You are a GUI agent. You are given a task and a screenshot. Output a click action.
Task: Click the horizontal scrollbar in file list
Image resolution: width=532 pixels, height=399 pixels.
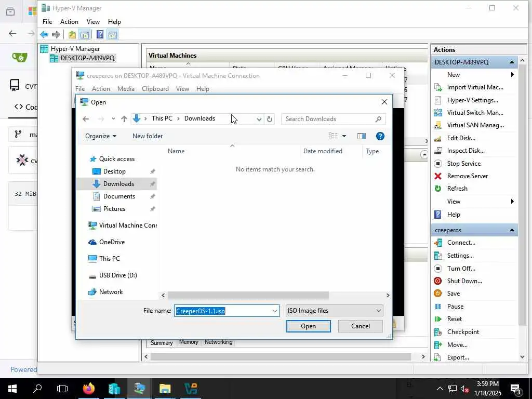(248, 296)
